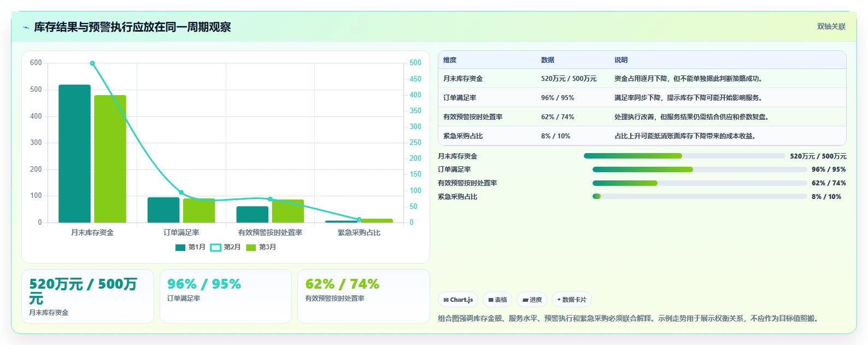Click the 说明 column header
The image size is (868, 345).
pos(621,60)
